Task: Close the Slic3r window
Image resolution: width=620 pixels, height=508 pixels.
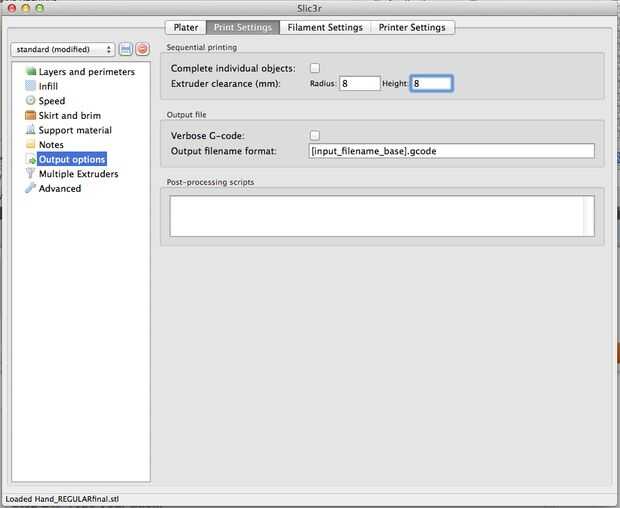Action: coord(11,8)
